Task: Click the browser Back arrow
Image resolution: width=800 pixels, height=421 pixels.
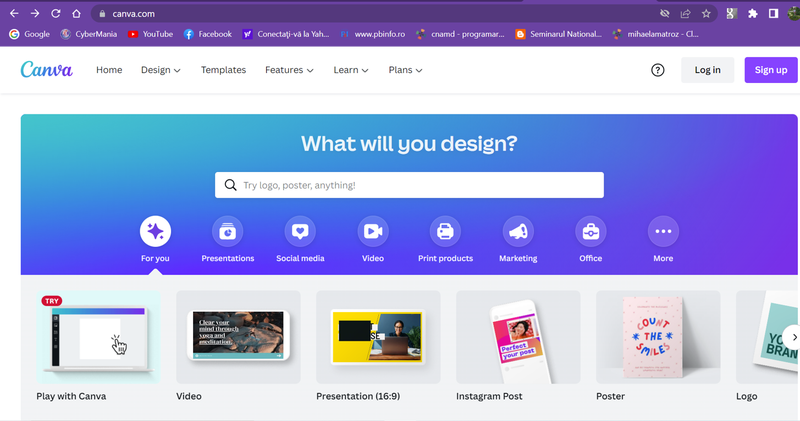Action: click(x=14, y=14)
